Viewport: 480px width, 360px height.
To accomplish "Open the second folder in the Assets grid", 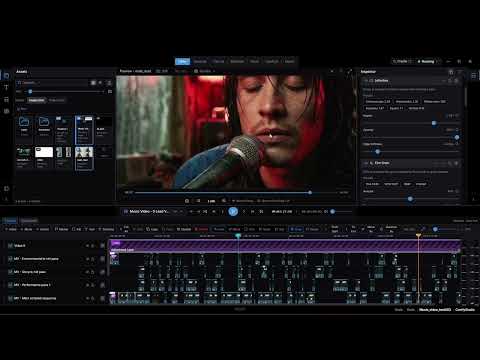I will coord(44,126).
